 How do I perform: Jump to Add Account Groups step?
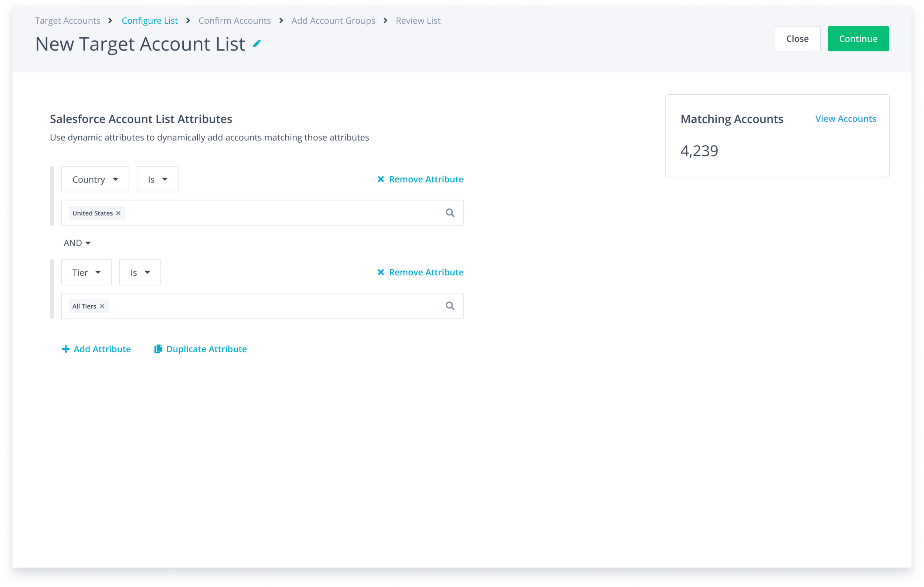pos(333,21)
